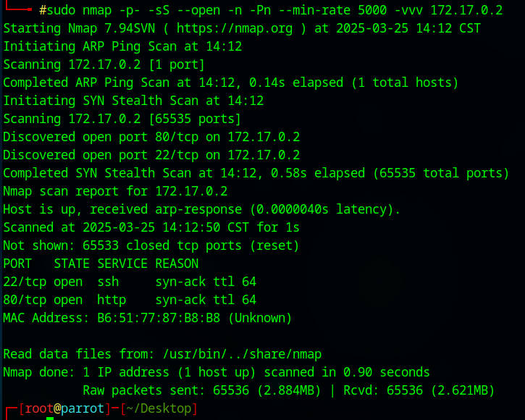Click the "Discovered open port 22/tcp" line

pos(151,155)
